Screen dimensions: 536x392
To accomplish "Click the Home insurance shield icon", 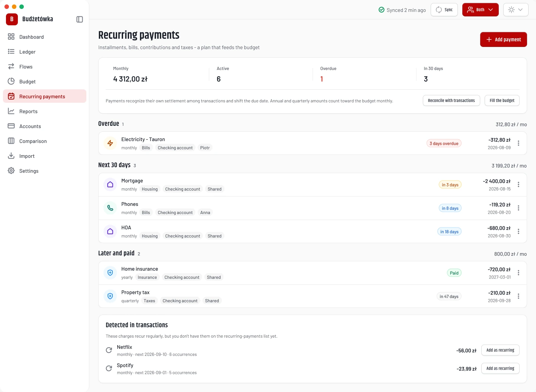I will (x=110, y=273).
